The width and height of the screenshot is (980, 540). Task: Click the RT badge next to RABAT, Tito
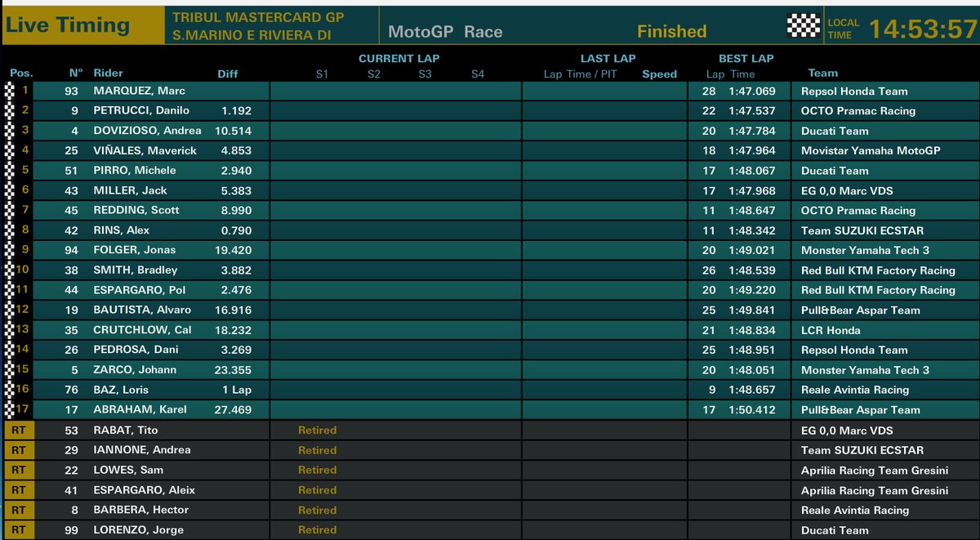click(x=19, y=430)
